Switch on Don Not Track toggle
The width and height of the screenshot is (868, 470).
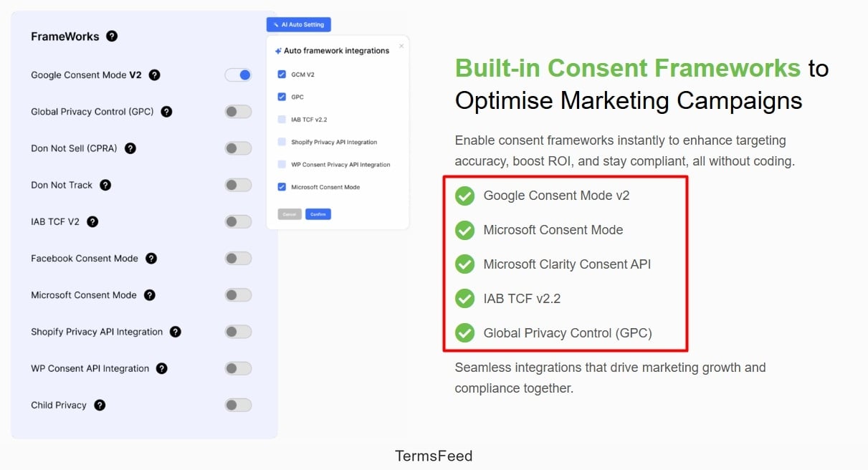click(x=238, y=185)
